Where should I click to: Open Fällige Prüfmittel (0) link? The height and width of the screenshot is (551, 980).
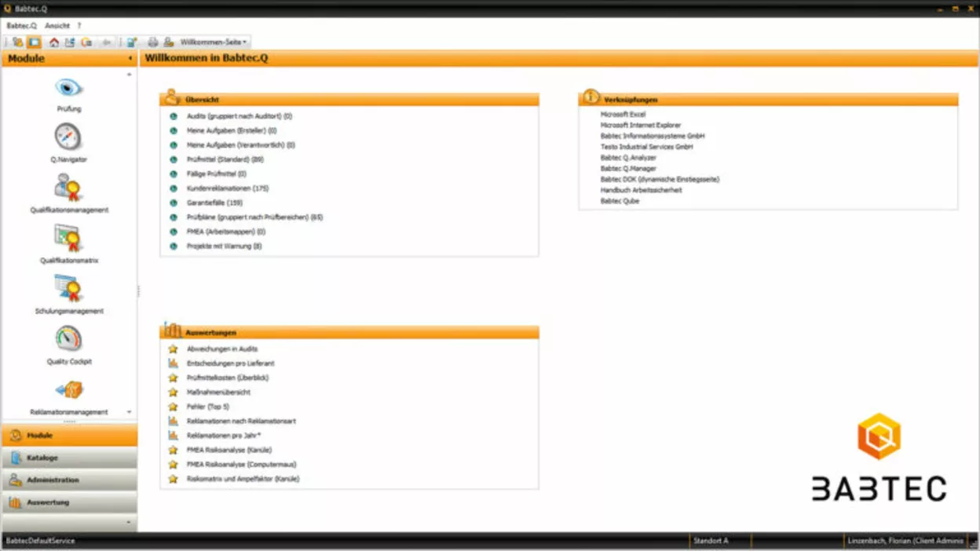[217, 174]
